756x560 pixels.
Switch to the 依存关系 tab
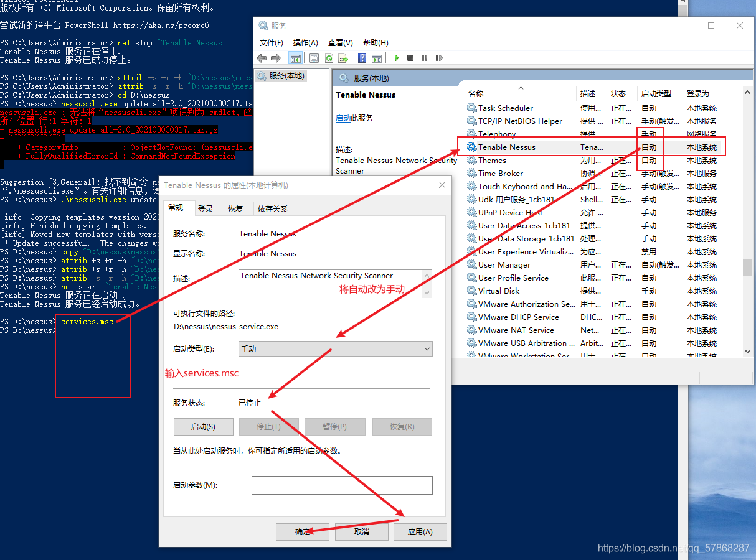[x=273, y=209]
